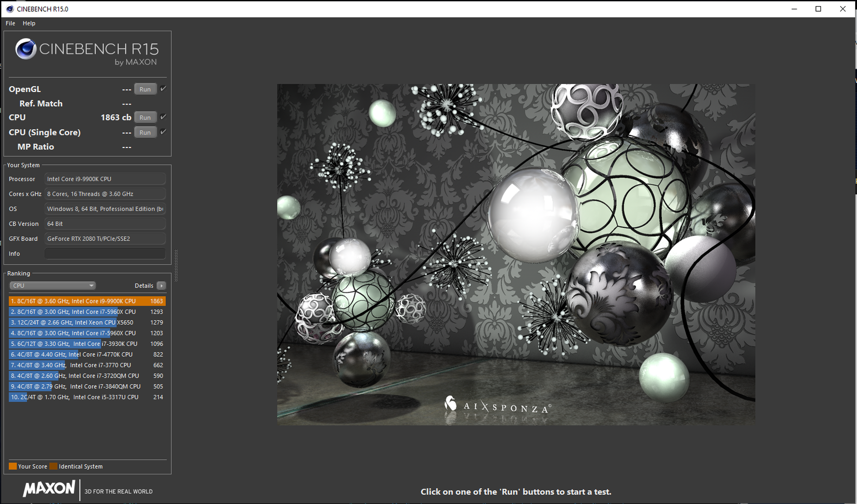Image resolution: width=857 pixels, height=504 pixels.
Task: Open the Help menu
Action: click(29, 23)
